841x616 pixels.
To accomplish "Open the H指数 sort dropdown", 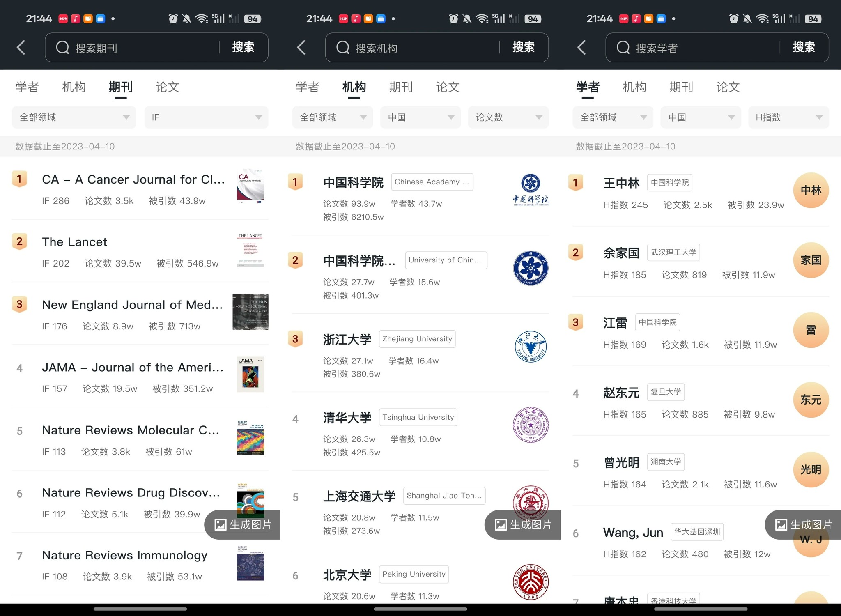I will pos(788,117).
